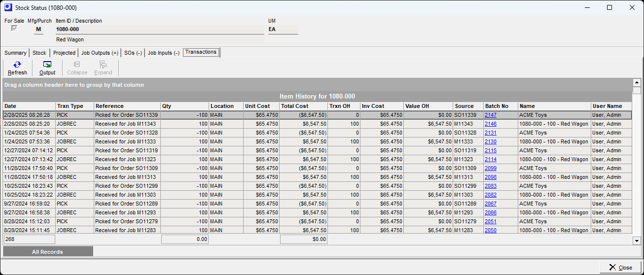
Task: Click the All Records filter bar
Action: pyautogui.click(x=48, y=252)
